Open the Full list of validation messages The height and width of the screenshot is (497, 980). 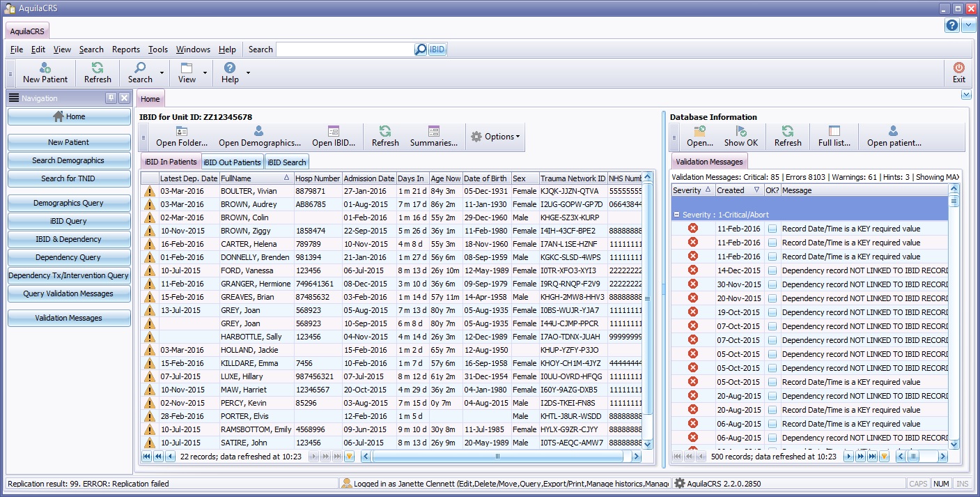(834, 132)
